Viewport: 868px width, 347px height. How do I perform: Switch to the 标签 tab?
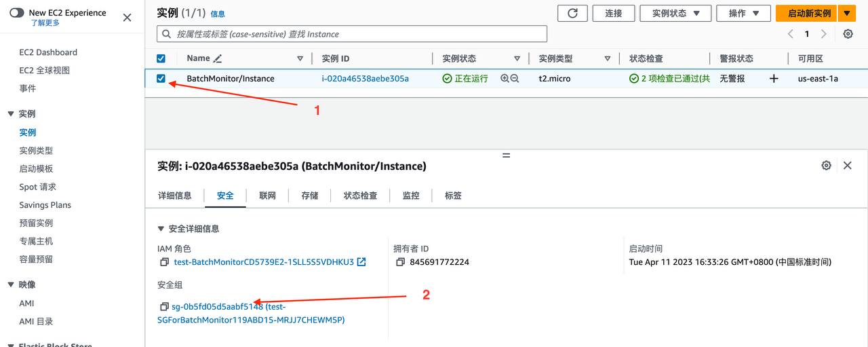[453, 196]
